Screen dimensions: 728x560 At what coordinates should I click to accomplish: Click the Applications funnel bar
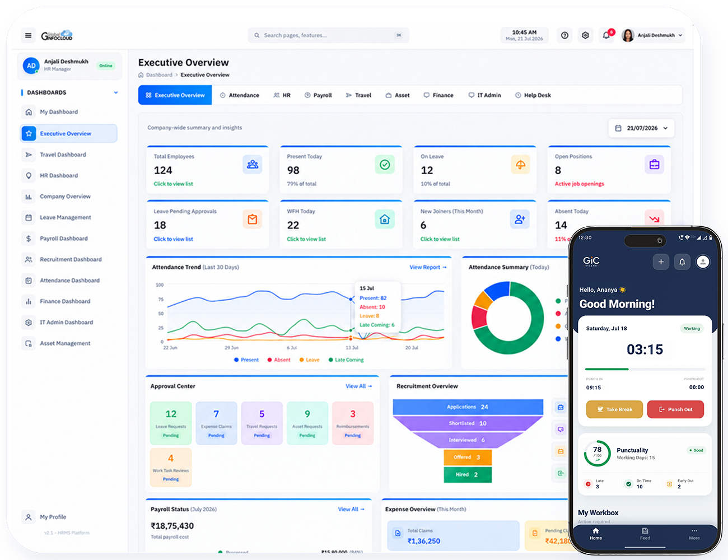click(468, 407)
